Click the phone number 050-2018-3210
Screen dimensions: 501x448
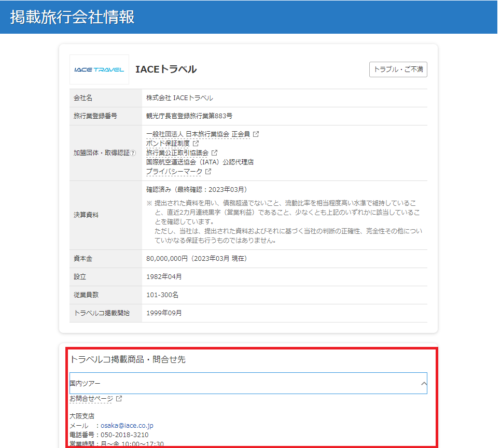pos(124,435)
